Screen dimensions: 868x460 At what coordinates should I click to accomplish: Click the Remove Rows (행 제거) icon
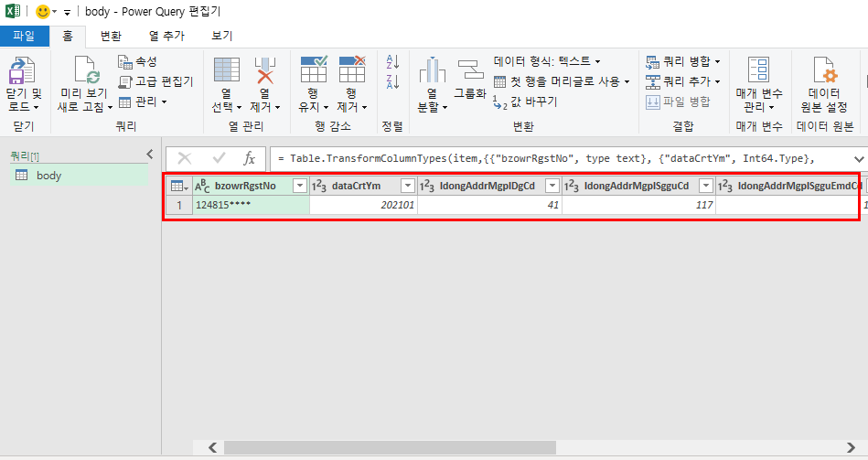pos(351,70)
